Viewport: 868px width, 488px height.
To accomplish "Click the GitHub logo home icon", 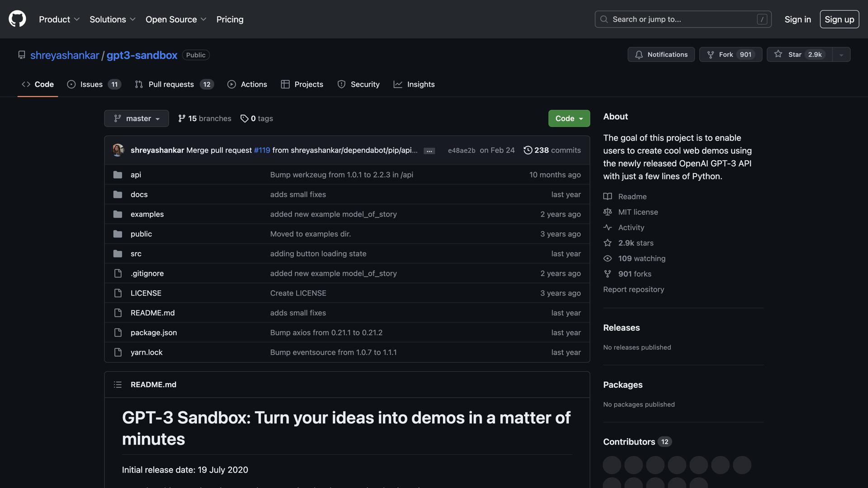I will (x=17, y=19).
